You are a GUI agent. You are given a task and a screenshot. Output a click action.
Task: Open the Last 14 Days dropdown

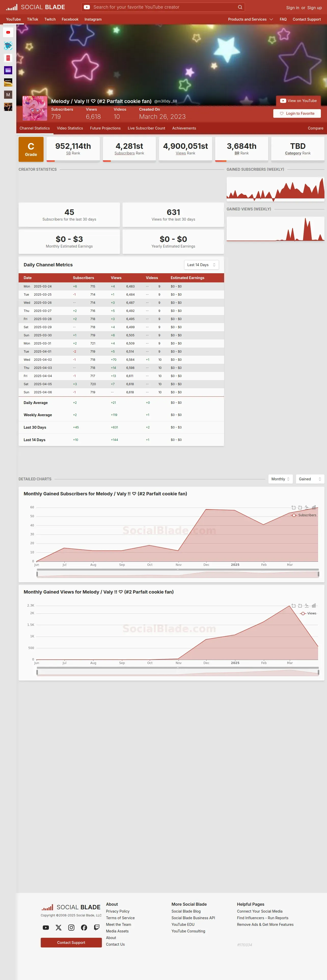pyautogui.click(x=201, y=265)
